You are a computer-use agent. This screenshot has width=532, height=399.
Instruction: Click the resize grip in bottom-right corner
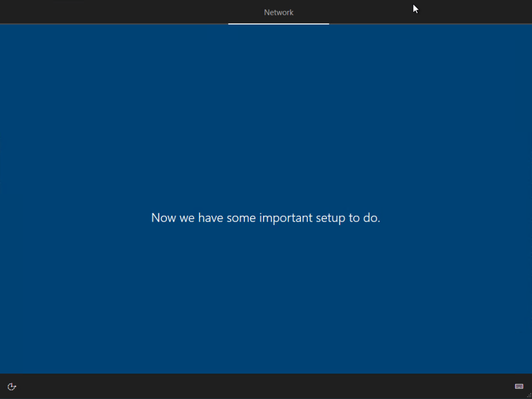pyautogui.click(x=529, y=396)
